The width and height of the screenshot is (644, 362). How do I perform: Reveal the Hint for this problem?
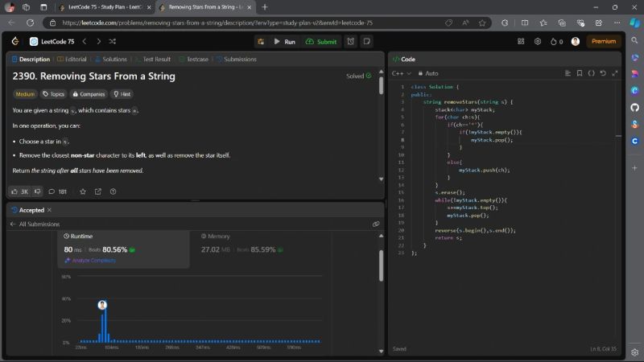tap(122, 93)
